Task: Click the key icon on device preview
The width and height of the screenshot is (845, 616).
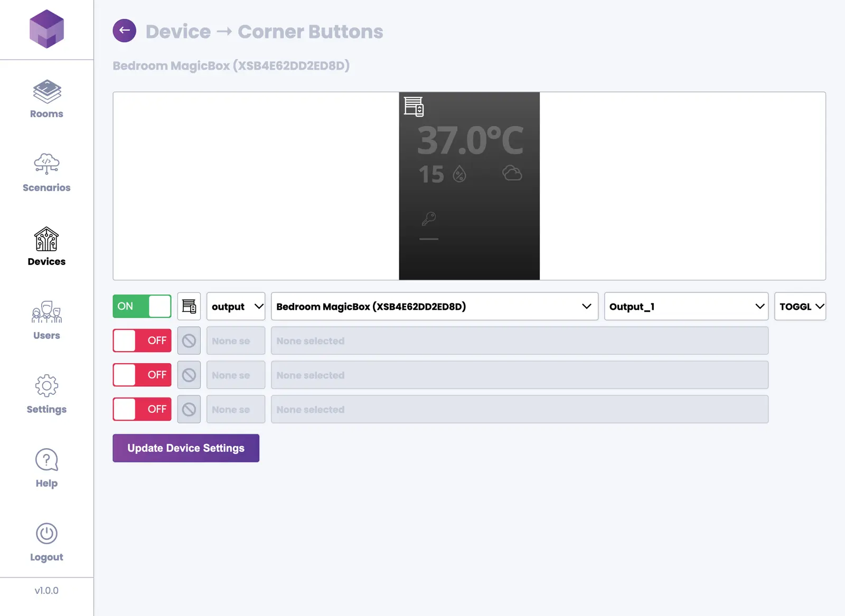Action: coord(429,218)
